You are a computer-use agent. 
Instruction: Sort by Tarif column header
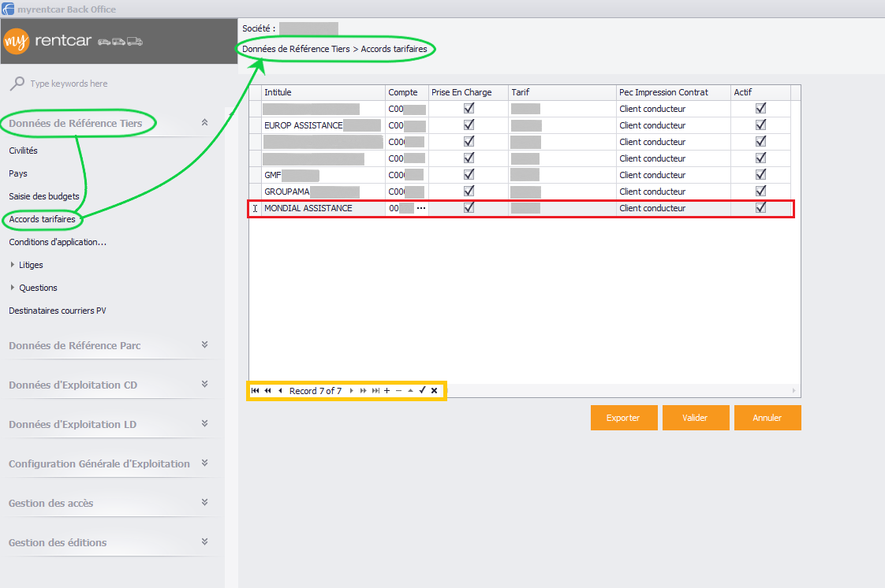click(x=562, y=92)
